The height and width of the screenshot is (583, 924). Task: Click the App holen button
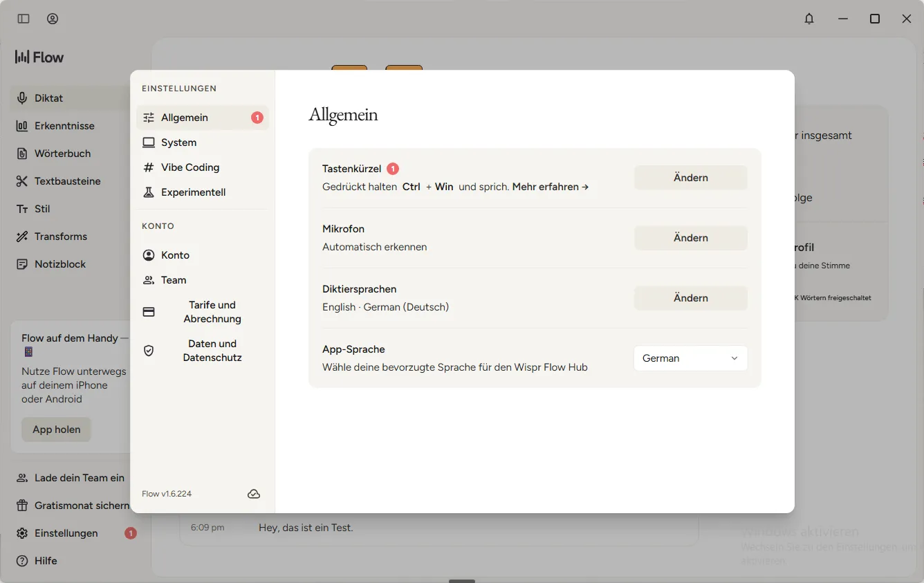click(x=56, y=429)
